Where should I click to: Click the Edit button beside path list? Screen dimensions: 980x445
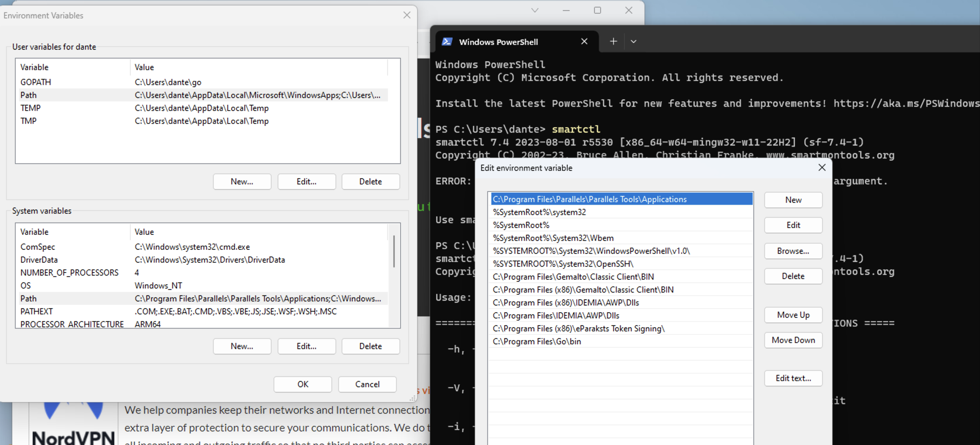tap(793, 225)
